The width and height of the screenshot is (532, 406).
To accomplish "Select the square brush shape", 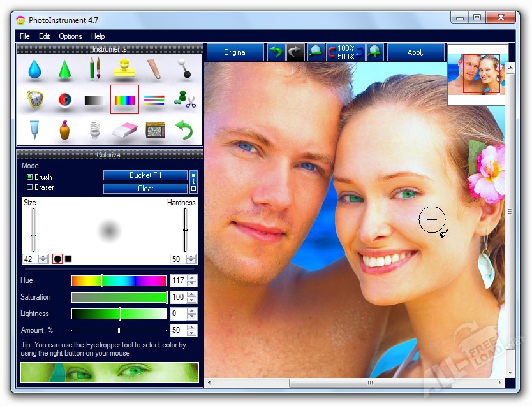I will pyautogui.click(x=68, y=259).
